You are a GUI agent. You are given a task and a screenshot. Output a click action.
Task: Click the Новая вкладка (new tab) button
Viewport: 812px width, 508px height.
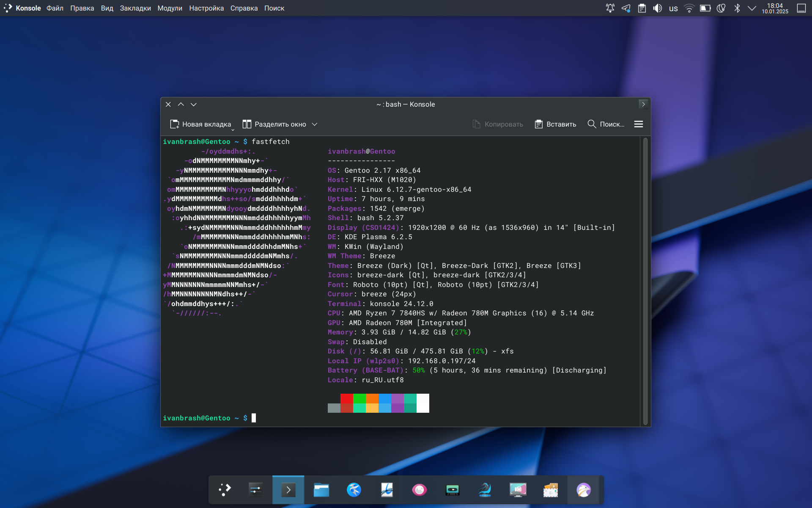[x=200, y=124]
